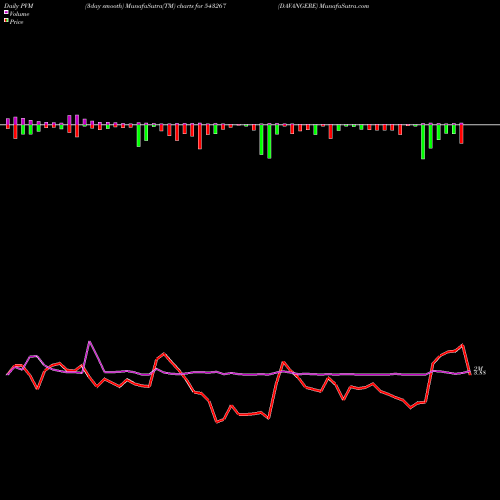Click the '(3day smooth) MunafaSutra(TM) charts for 543267' text
The height and width of the screenshot is (500, 500).
(x=156, y=6)
